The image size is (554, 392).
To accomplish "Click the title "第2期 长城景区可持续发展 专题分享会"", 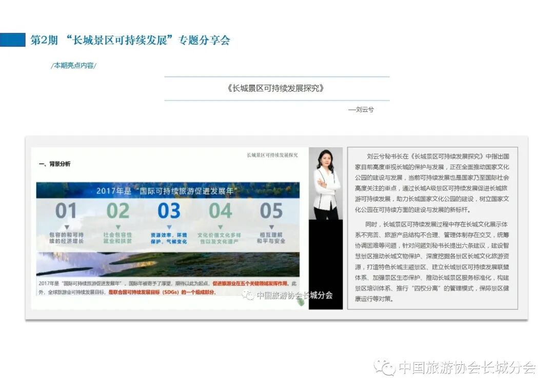I will point(130,40).
